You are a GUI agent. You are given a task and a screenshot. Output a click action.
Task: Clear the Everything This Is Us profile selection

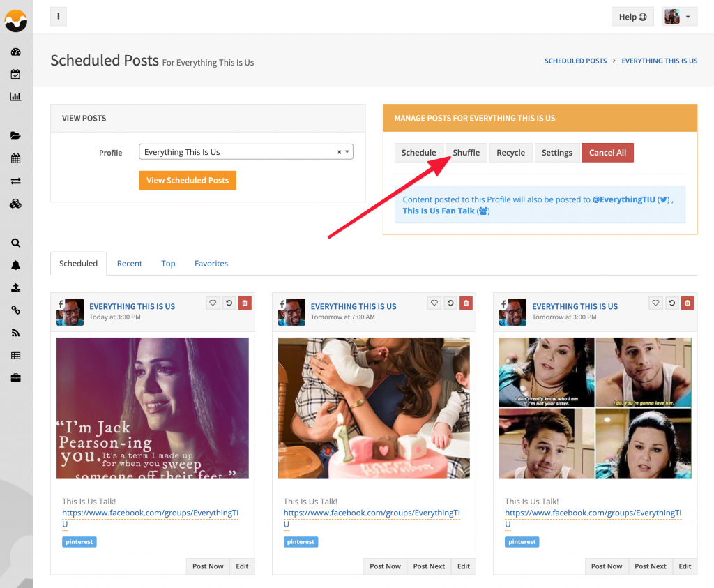coord(340,152)
